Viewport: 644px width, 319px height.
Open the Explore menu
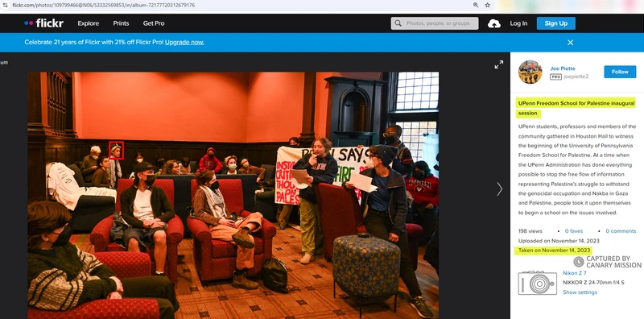89,23
